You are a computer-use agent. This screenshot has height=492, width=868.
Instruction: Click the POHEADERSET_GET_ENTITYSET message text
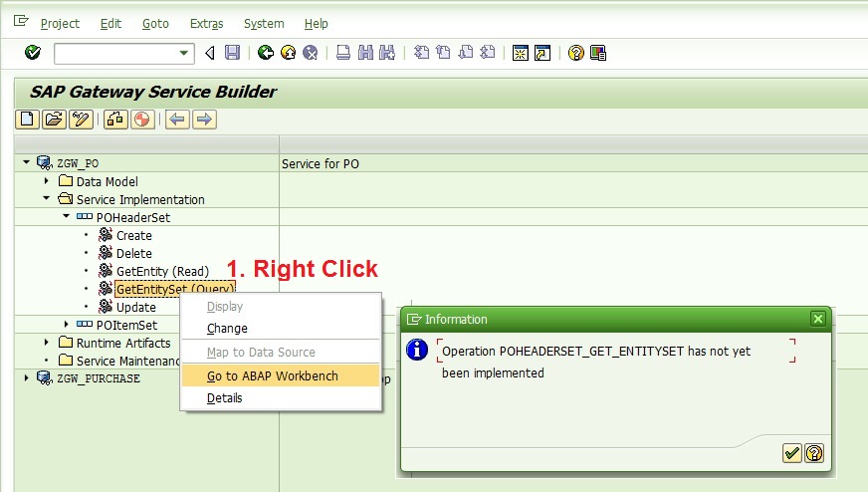coord(591,351)
